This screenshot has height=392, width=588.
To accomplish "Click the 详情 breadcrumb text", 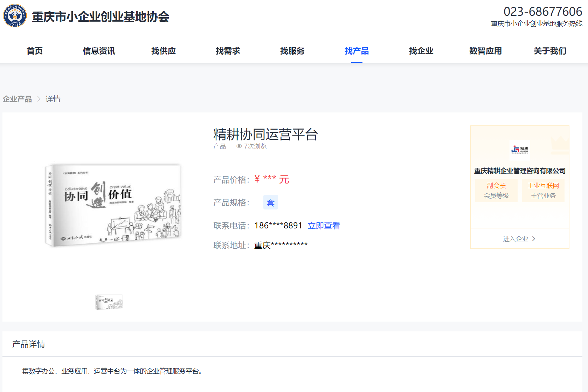I will coord(53,99).
